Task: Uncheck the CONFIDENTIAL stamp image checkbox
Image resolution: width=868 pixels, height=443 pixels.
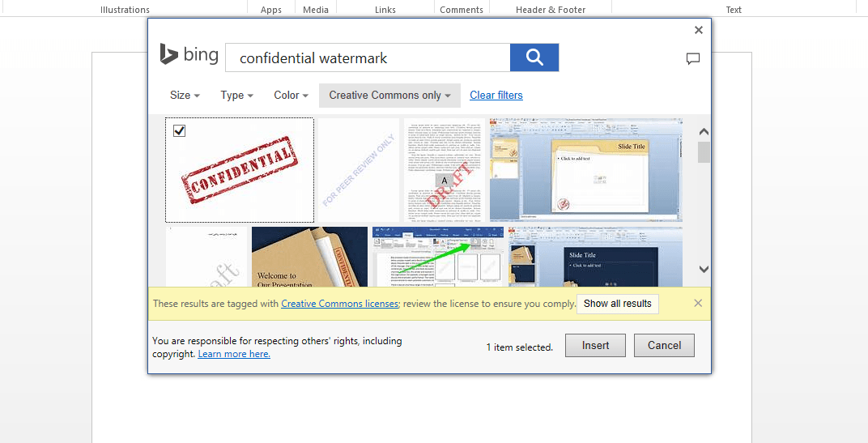Action: click(x=179, y=130)
